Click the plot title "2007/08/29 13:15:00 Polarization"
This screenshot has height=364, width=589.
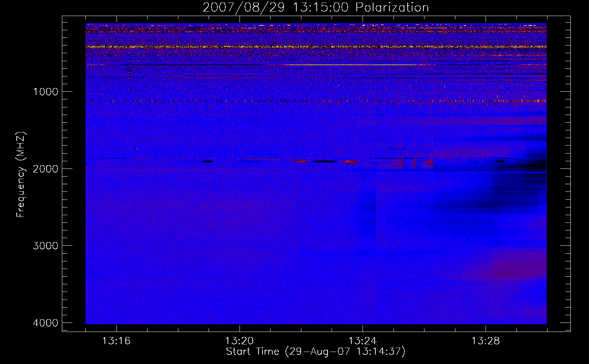[316, 7]
